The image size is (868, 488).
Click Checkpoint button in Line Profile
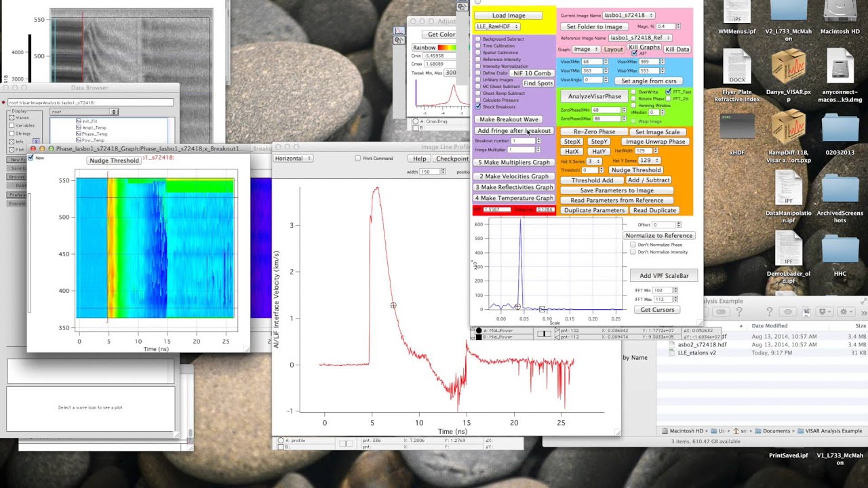click(451, 159)
